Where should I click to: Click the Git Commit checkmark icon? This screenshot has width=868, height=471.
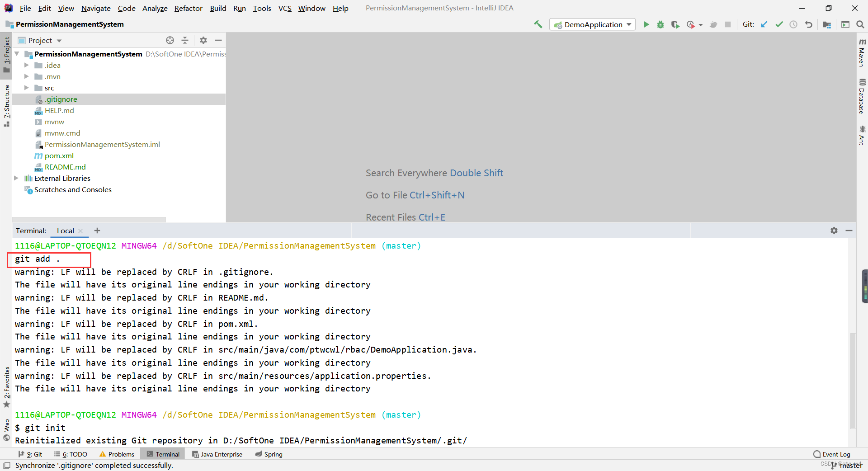coord(779,24)
